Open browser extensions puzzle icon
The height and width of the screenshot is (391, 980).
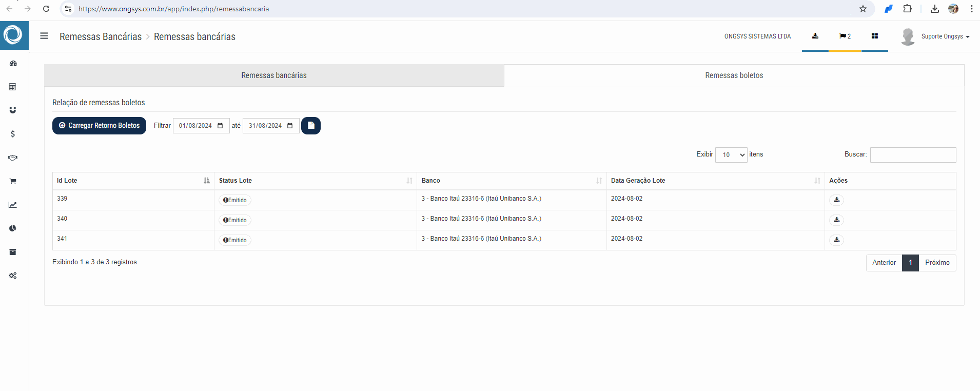[908, 9]
